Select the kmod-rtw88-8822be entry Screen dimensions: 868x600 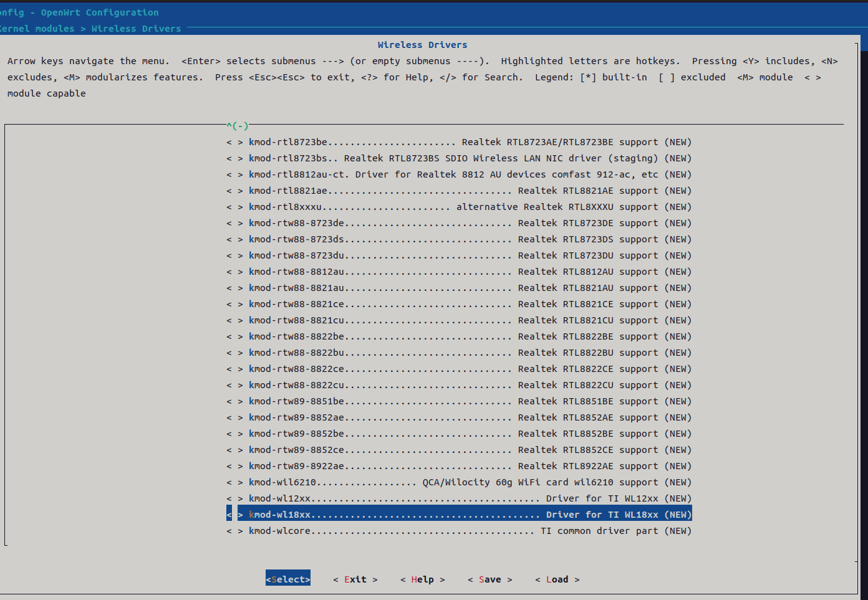[459, 336]
